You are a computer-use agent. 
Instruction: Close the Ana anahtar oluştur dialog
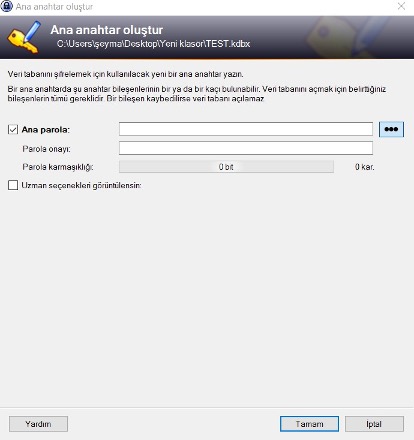point(401,6)
